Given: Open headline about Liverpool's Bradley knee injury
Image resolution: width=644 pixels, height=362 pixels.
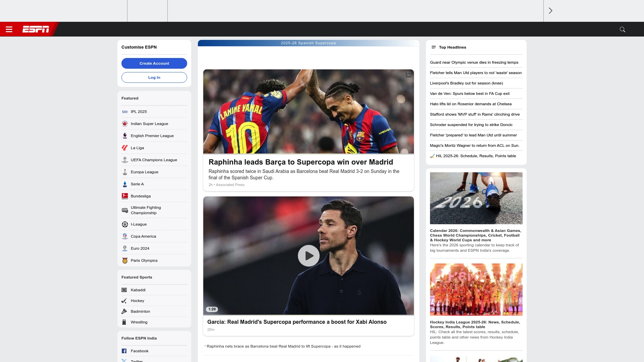Looking at the screenshot, I should point(466,83).
